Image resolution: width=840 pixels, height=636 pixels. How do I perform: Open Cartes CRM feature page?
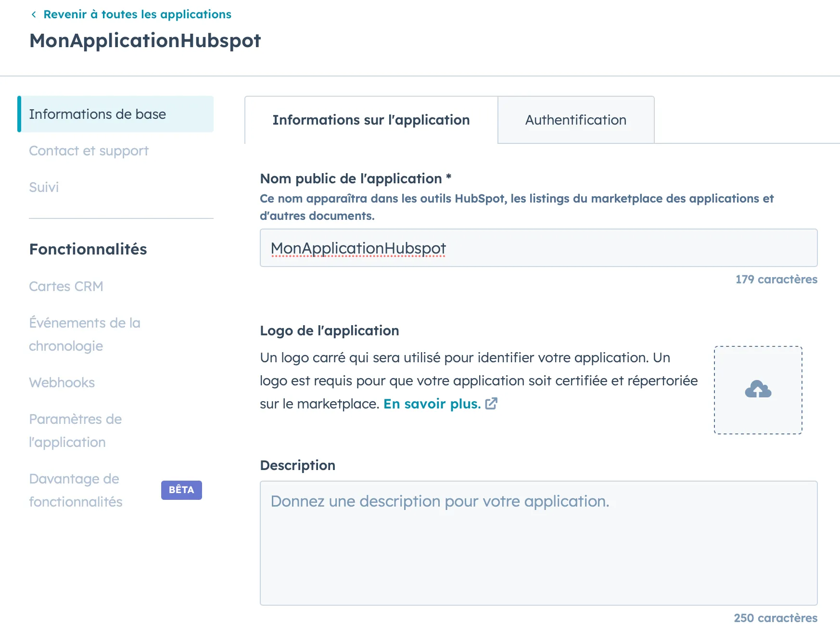coord(66,286)
